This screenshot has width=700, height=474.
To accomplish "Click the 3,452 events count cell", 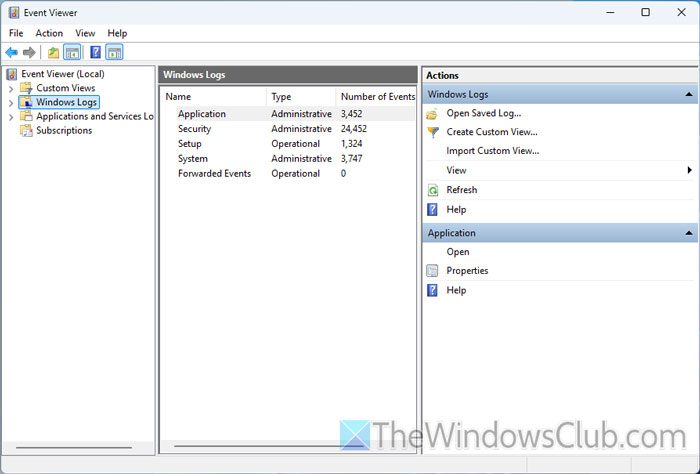I will [x=351, y=114].
